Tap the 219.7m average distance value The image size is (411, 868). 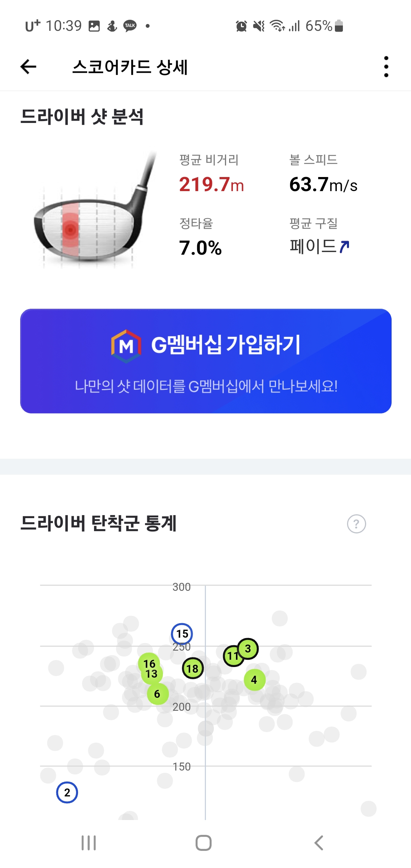tap(211, 185)
